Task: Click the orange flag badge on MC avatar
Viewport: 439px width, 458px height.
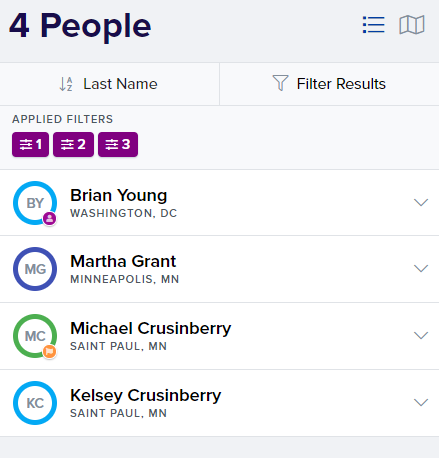Action: click(x=50, y=351)
